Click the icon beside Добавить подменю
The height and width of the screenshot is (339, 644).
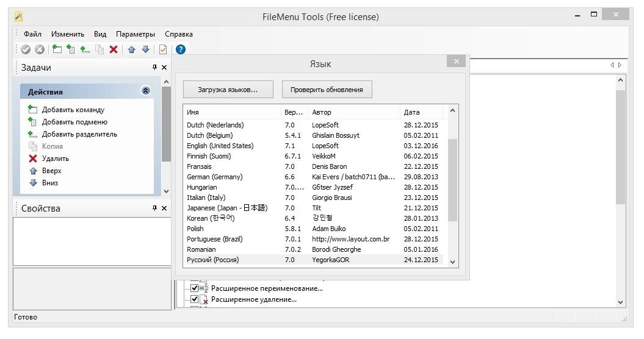click(x=33, y=121)
